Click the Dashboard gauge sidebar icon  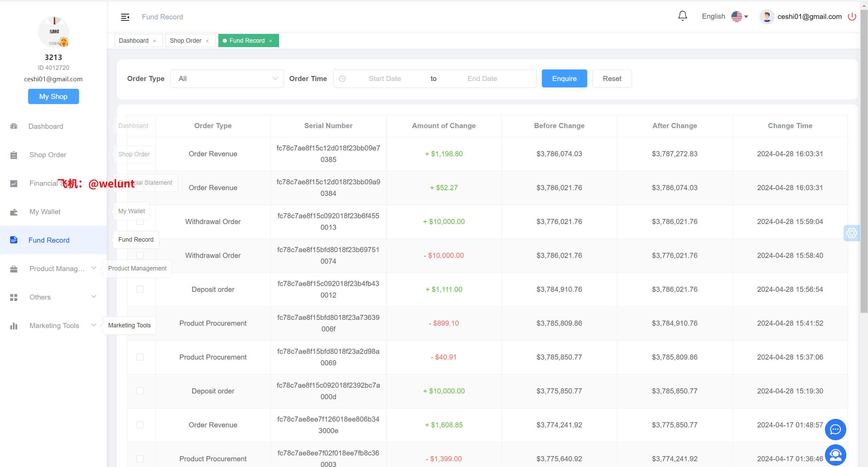(x=14, y=126)
